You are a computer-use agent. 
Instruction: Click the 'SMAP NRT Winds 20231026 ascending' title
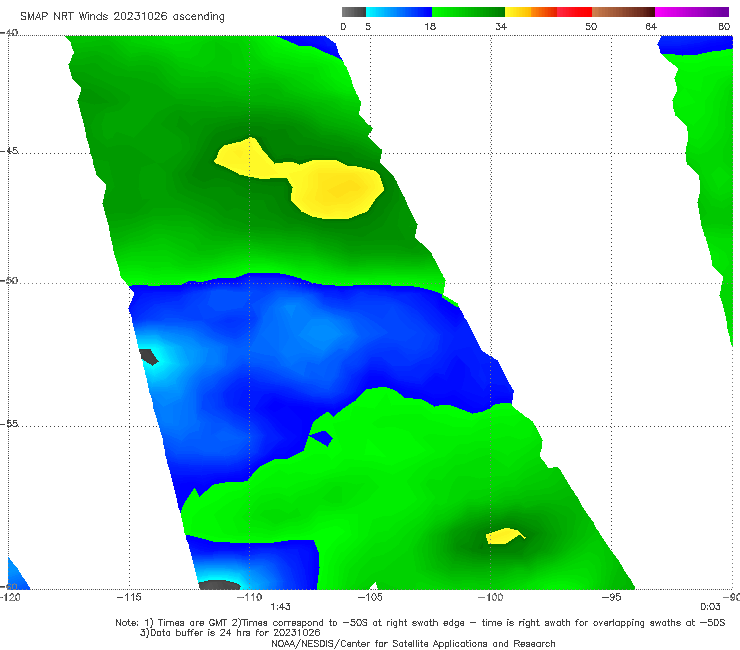122,16
